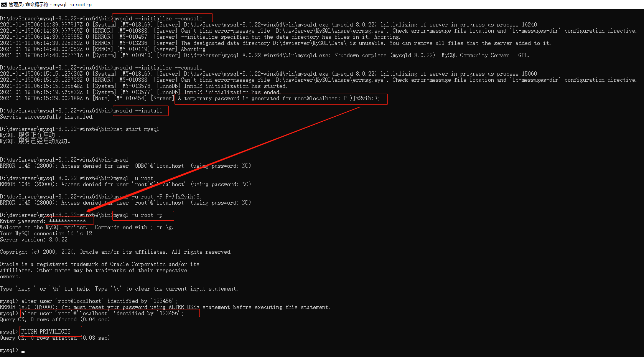
Task: Click the window title '管理员: 命令提示符 - mysql -u root -p'
Action: [x=50, y=5]
